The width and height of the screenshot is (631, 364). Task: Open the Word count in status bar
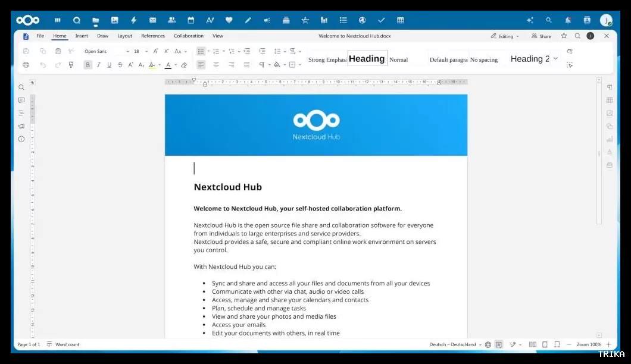tap(63, 344)
